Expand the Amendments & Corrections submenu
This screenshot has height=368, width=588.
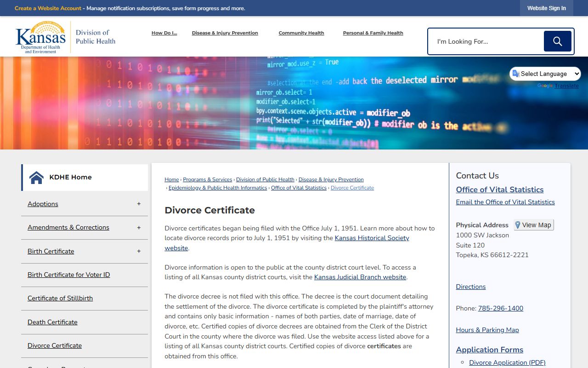pyautogui.click(x=139, y=227)
